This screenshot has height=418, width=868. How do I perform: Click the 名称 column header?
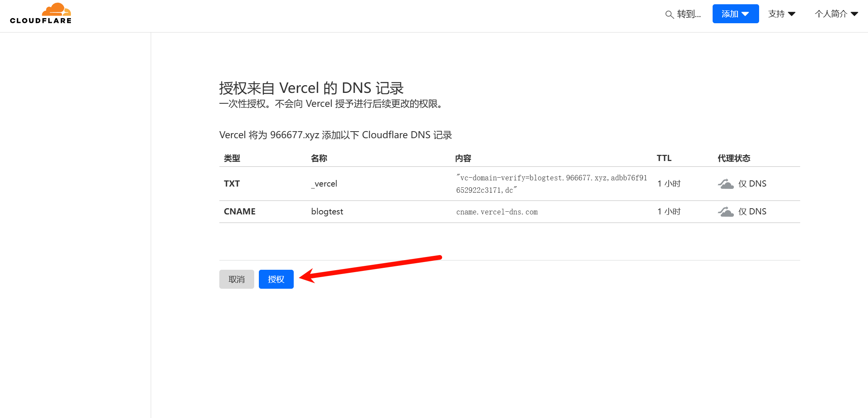(319, 158)
